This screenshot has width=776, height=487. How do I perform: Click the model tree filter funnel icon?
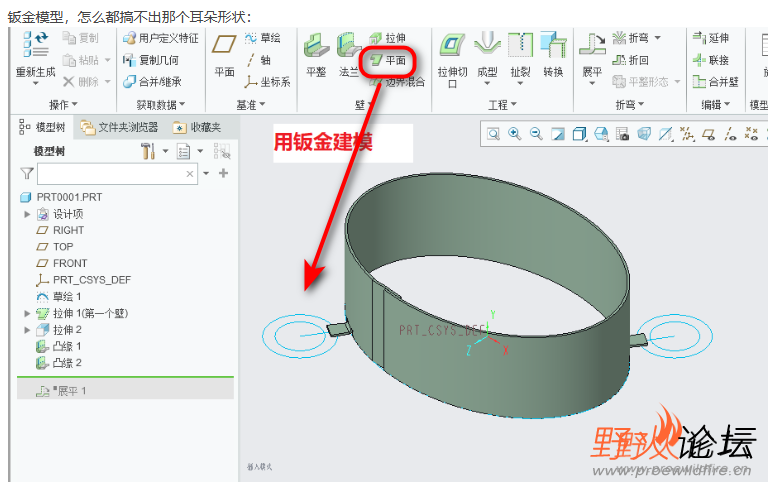27,173
